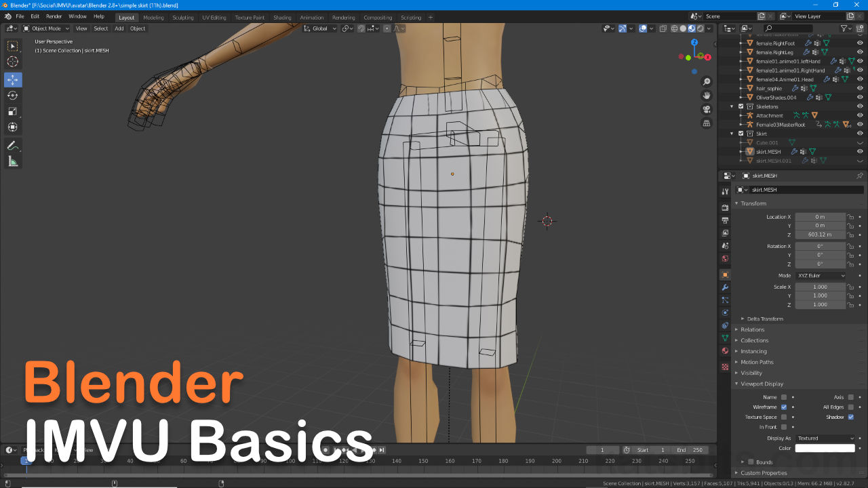Switch to material preview shading

tap(691, 28)
